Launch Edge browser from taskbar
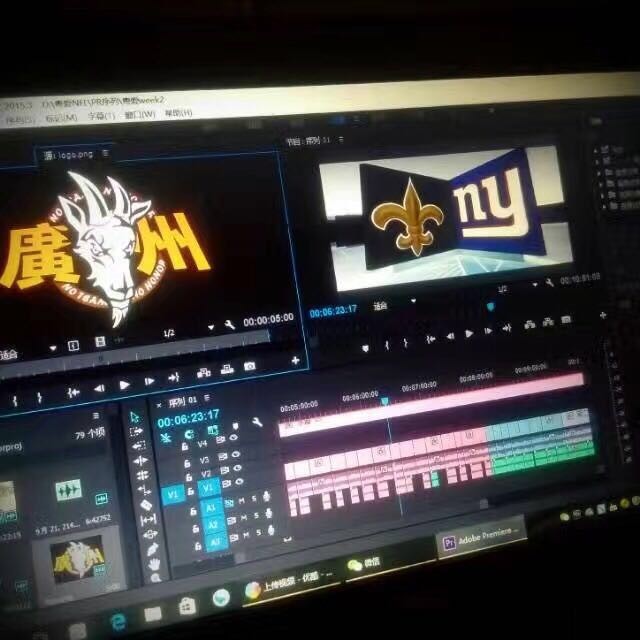The width and height of the screenshot is (640, 640). click(118, 622)
